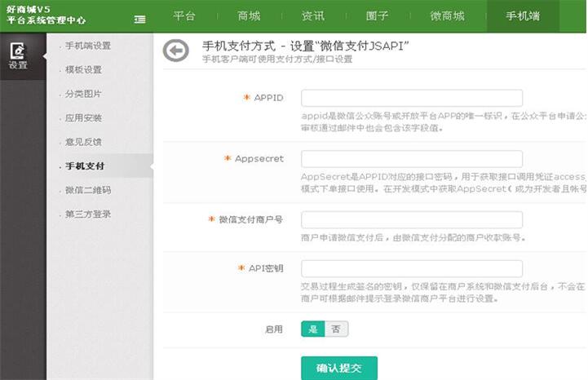Select the 手机端 top tab

coord(523,16)
